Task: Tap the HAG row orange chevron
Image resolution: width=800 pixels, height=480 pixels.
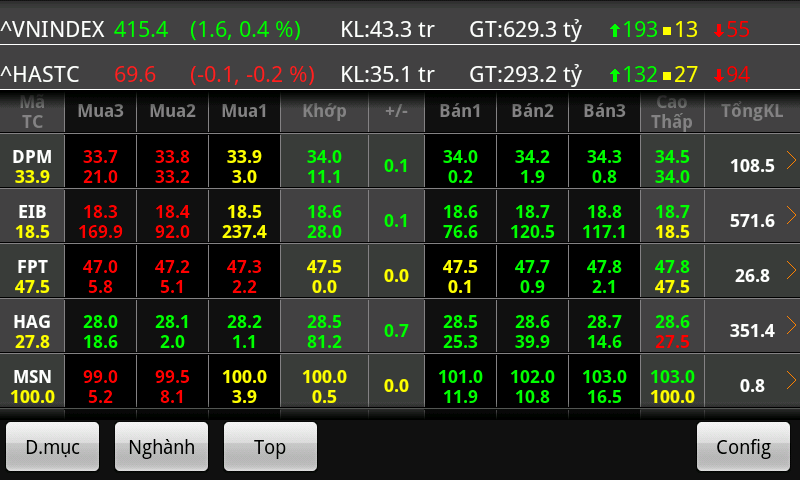Action: (790, 324)
